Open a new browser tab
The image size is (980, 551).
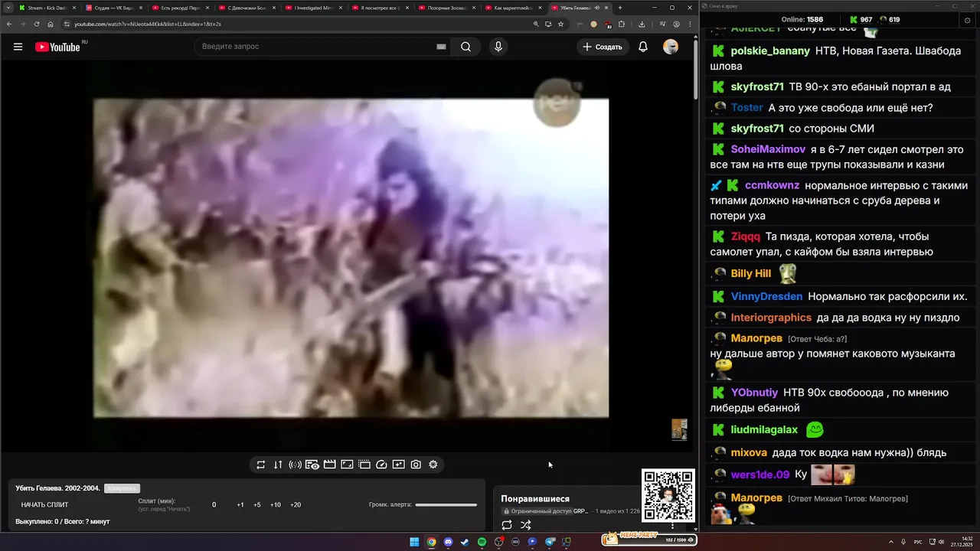tap(620, 8)
